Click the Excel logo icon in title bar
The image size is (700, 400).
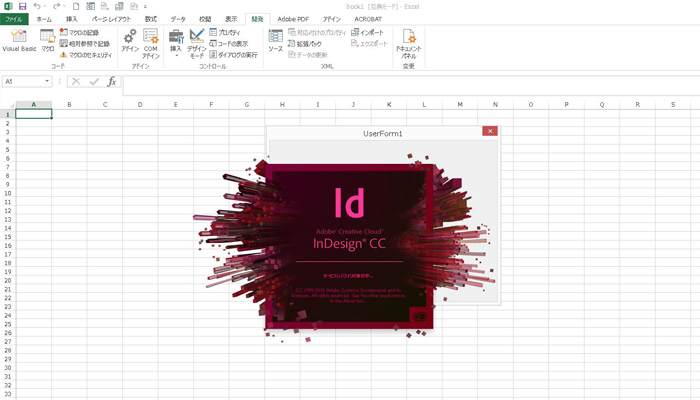pos(8,6)
